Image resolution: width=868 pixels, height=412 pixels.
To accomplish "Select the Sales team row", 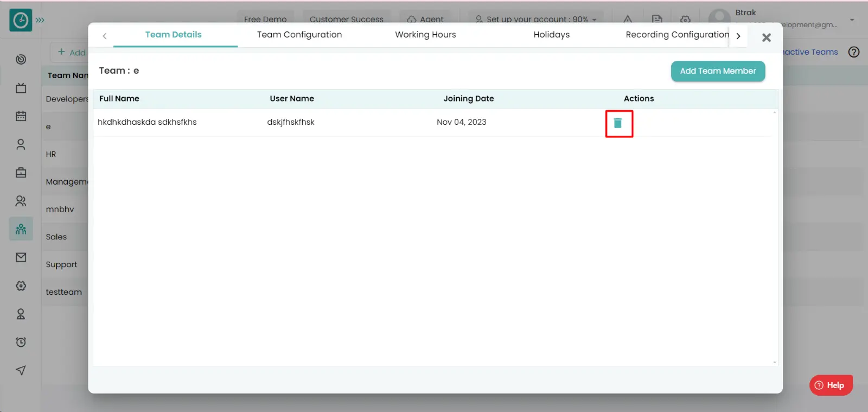I will [x=56, y=237].
